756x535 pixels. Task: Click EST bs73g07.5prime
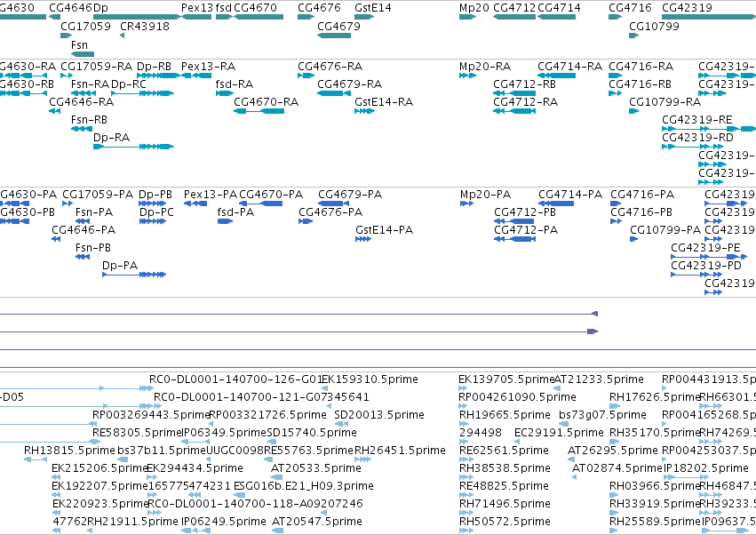click(x=602, y=415)
